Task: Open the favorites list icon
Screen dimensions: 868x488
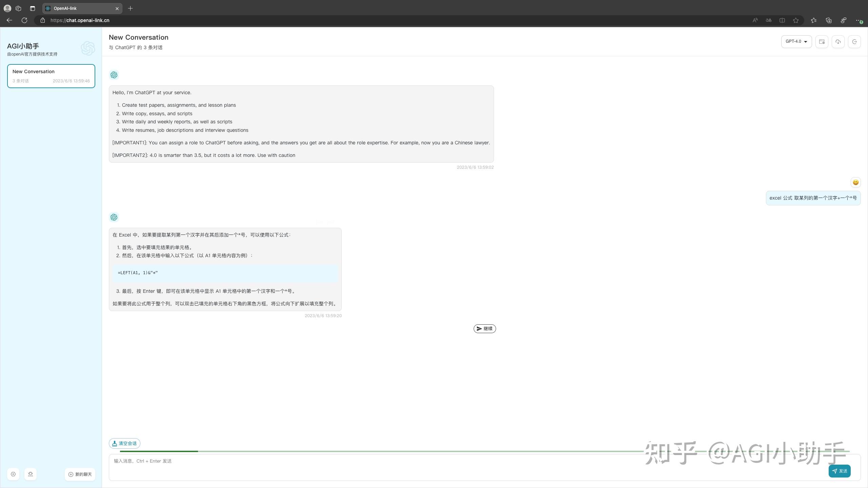Action: 814,20
